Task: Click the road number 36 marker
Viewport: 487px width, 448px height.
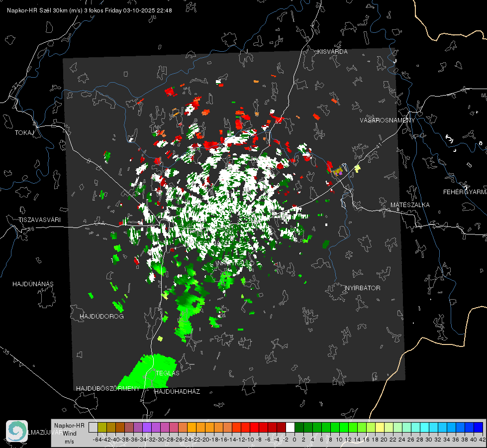Action: (31, 229)
